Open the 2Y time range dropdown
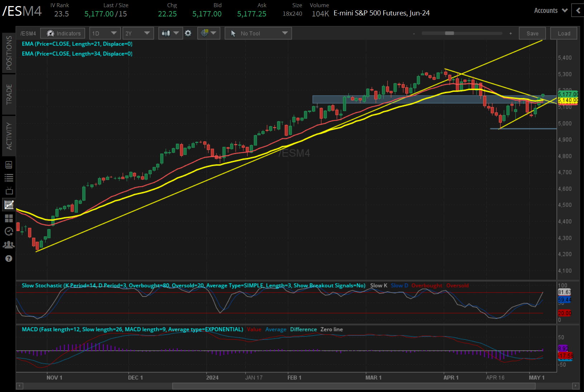The width and height of the screenshot is (584, 392). (138, 33)
